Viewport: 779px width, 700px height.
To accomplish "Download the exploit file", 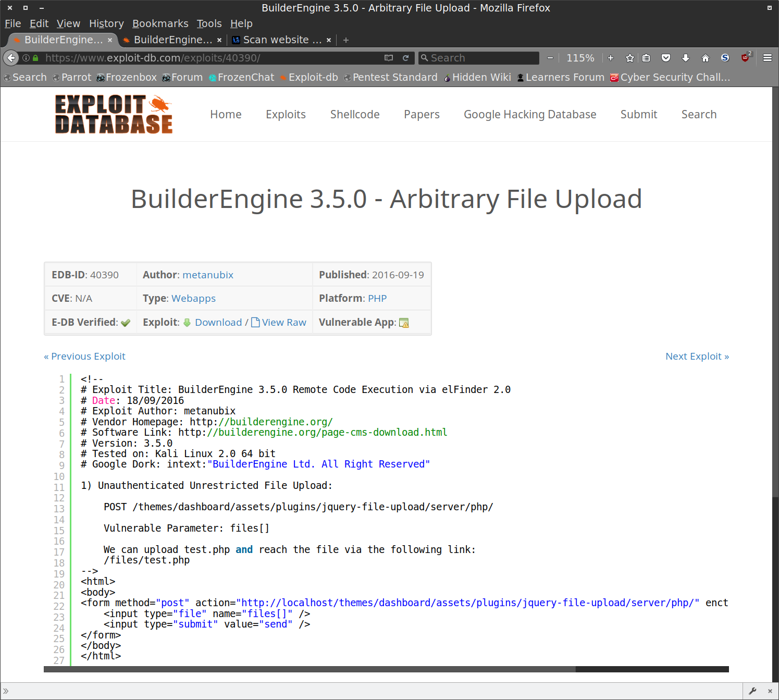I will (218, 323).
